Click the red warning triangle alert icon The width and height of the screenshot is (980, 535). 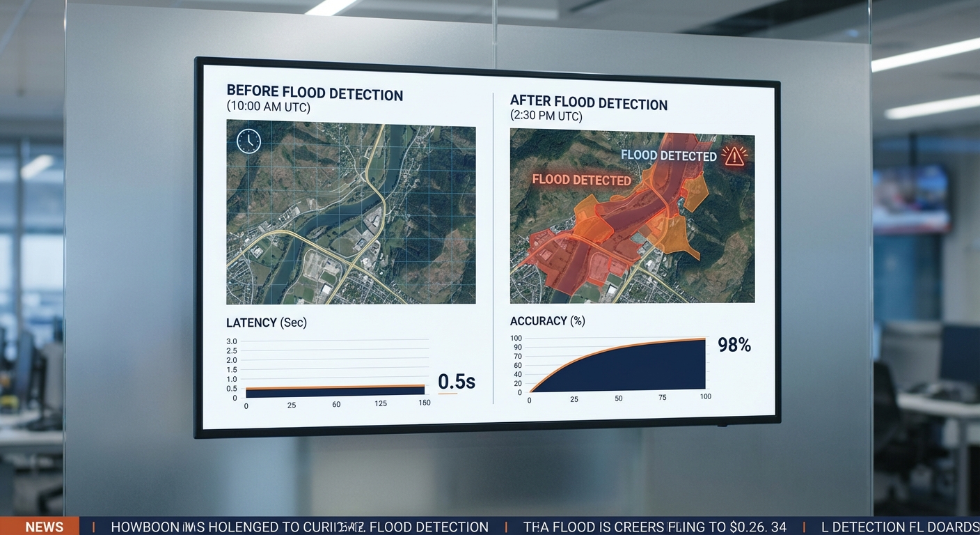734,155
